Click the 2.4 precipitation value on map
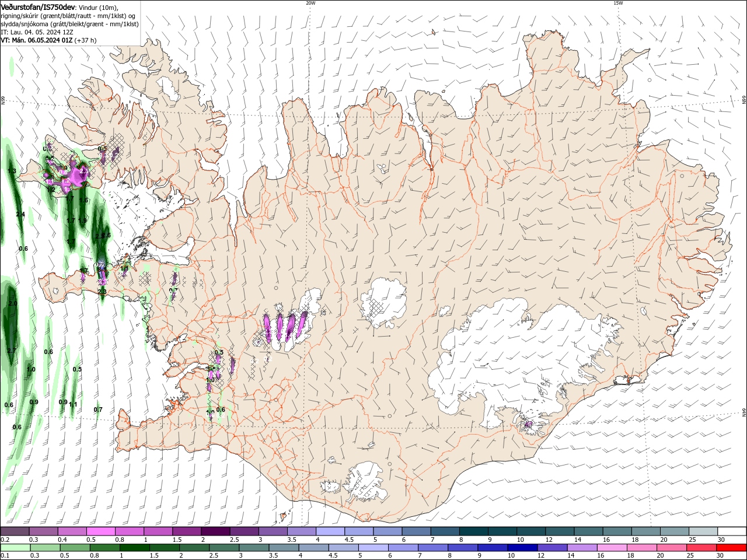This screenshot has height=560, width=747. pyautogui.click(x=20, y=215)
